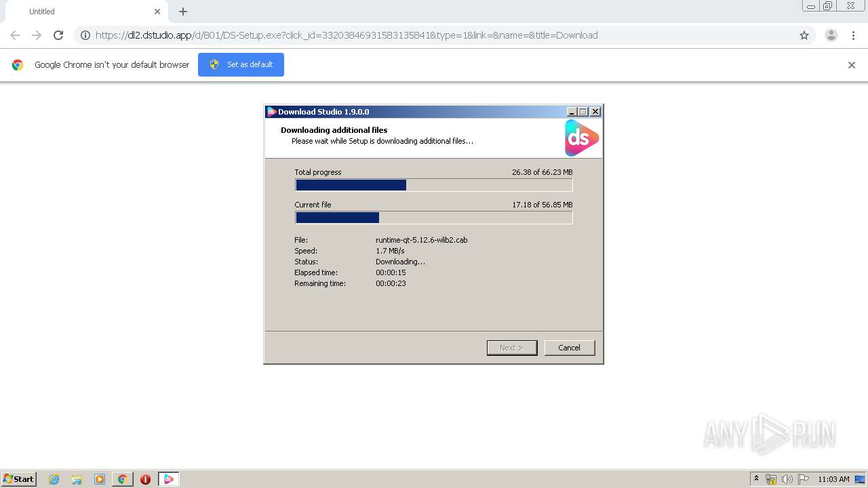This screenshot has width=868, height=488.
Task: Open site information icon in address bar
Action: click(85, 35)
